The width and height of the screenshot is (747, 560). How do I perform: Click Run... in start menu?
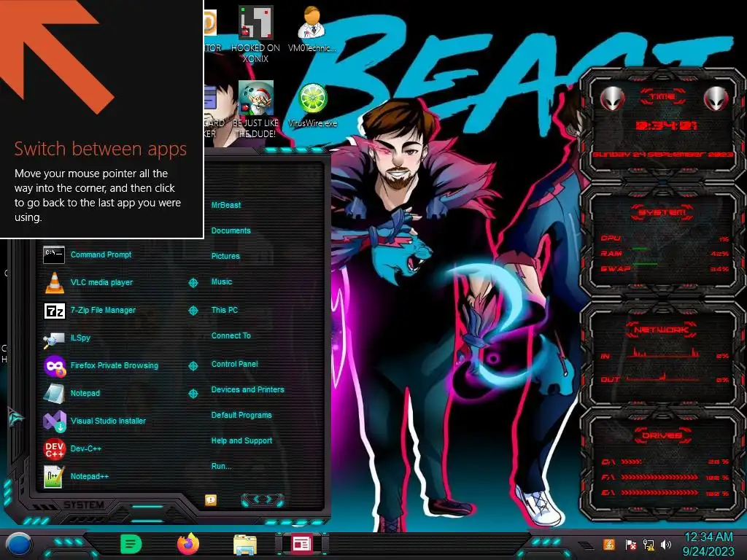[222, 466]
